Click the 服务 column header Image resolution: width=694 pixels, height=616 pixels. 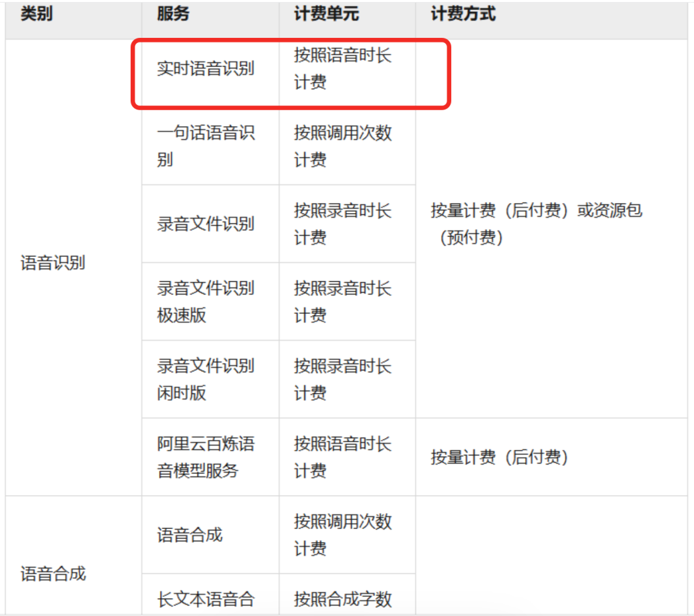tap(173, 14)
